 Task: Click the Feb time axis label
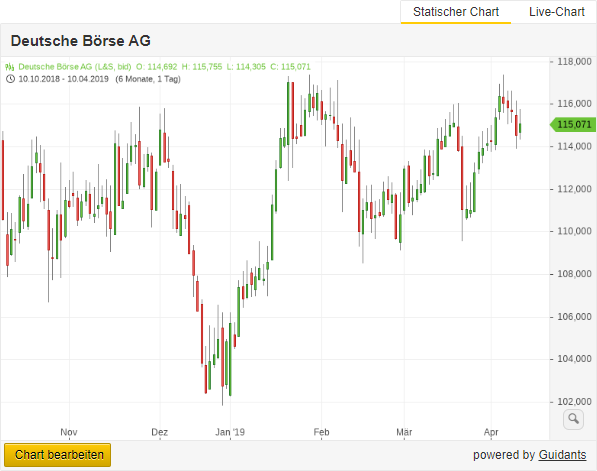pyautogui.click(x=321, y=432)
